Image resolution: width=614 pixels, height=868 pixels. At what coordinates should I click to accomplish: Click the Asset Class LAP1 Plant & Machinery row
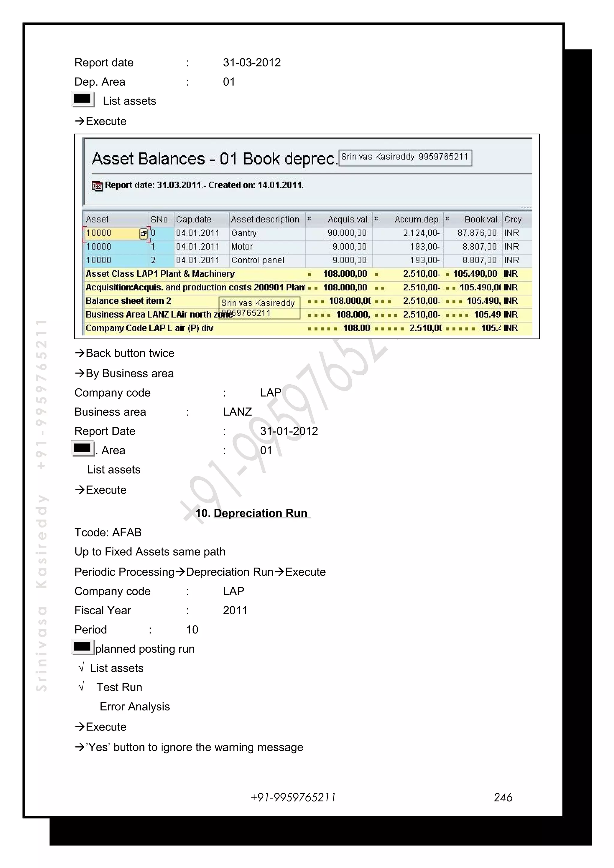click(x=160, y=274)
